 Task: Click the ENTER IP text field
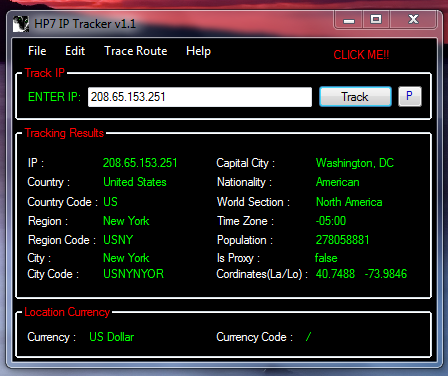tap(200, 97)
